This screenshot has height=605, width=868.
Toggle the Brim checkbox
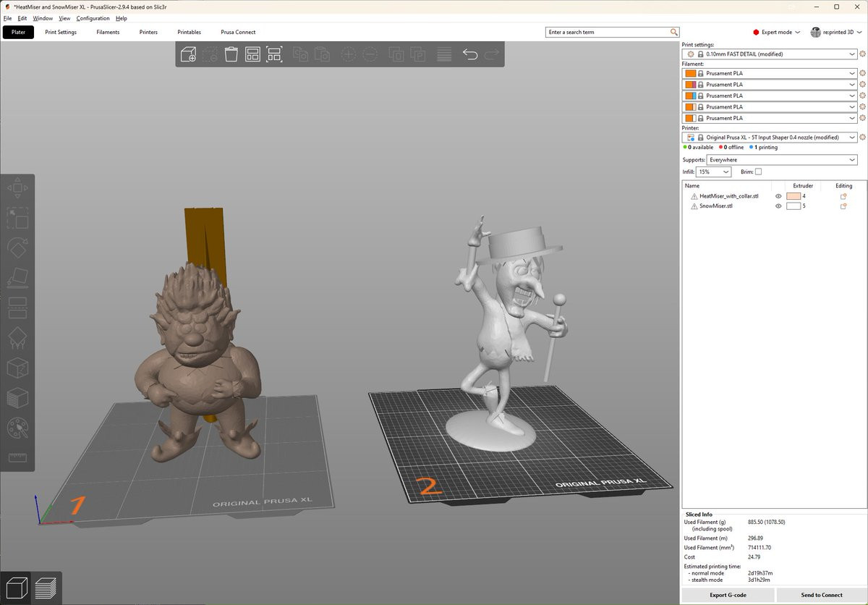click(x=758, y=172)
